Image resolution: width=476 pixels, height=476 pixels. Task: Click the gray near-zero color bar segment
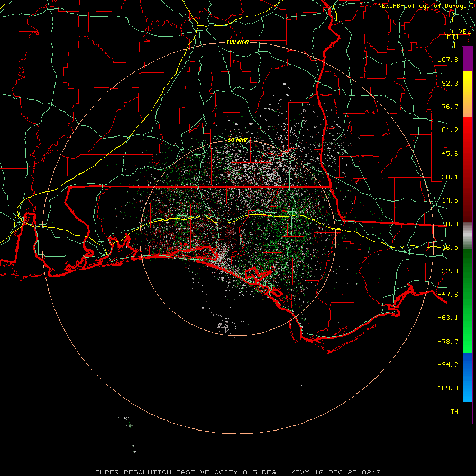467,235
